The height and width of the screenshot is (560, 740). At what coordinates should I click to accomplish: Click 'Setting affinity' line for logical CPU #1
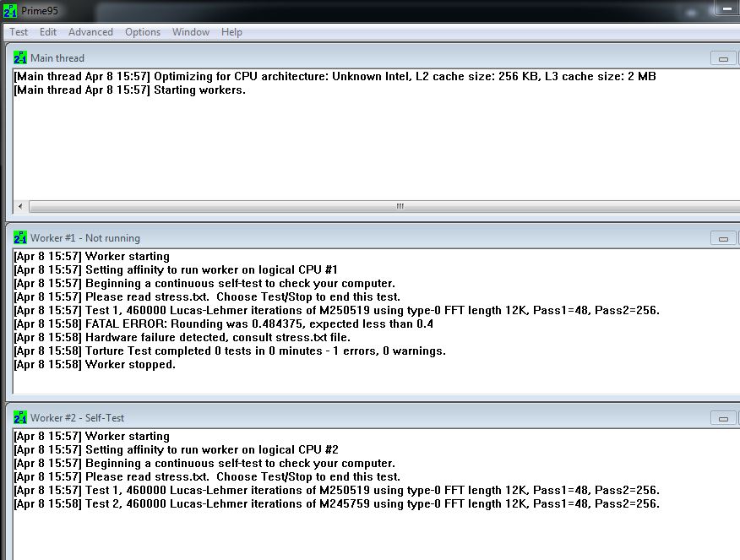point(176,269)
